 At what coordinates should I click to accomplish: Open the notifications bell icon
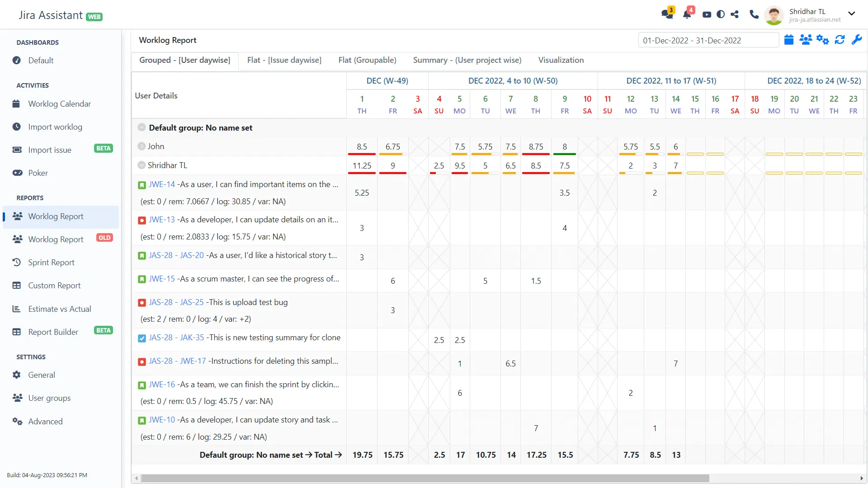tap(687, 14)
